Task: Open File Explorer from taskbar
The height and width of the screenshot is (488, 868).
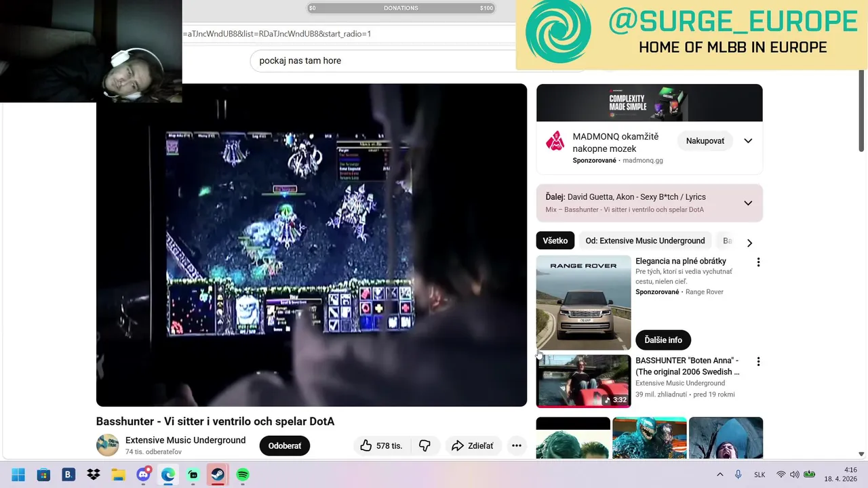Action: pos(119,474)
